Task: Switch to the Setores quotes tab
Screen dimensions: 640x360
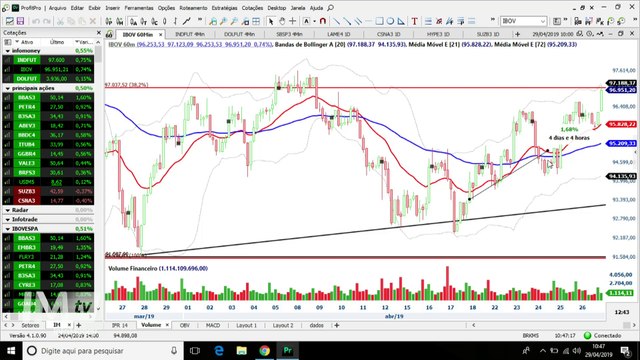Action: tap(30, 325)
